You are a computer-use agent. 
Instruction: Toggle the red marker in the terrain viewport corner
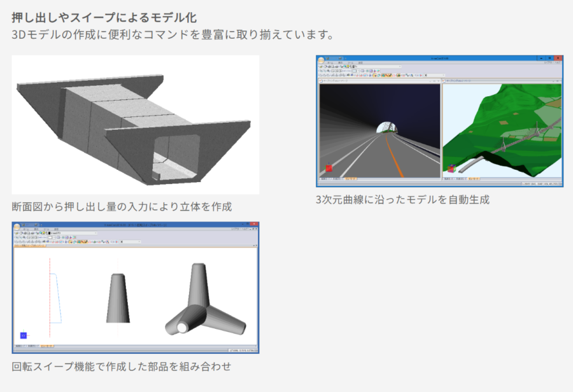click(451, 167)
